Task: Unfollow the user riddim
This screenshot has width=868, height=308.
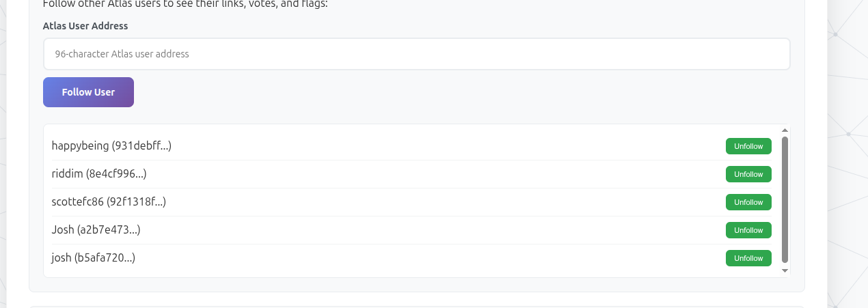Action: point(748,174)
